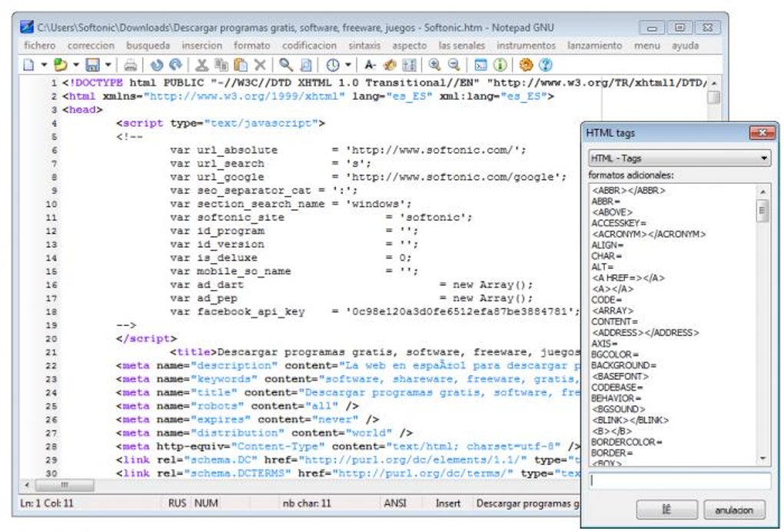
Task: Click the font 'A' icon
Action: pyautogui.click(x=370, y=65)
